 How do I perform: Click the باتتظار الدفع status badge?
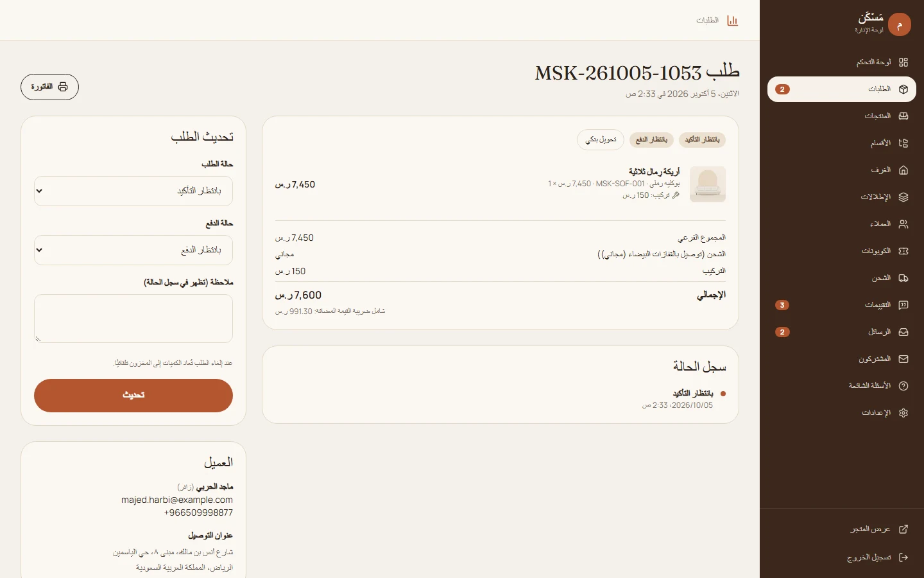pos(651,139)
